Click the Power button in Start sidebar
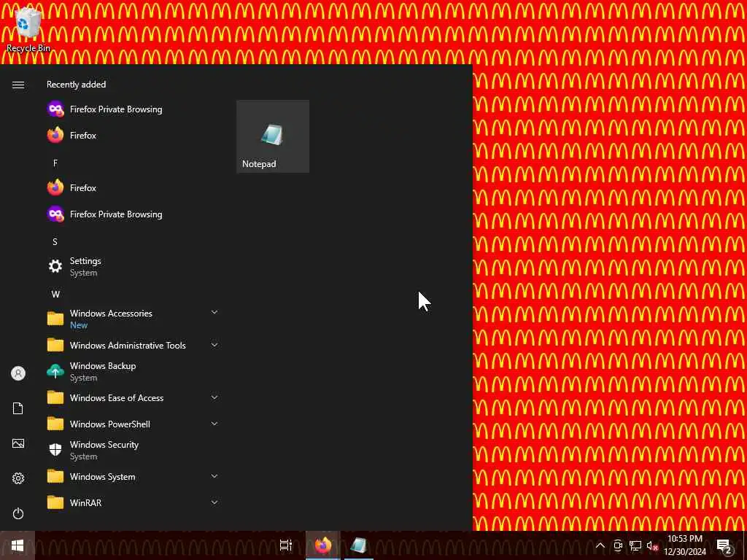 pos(18,513)
